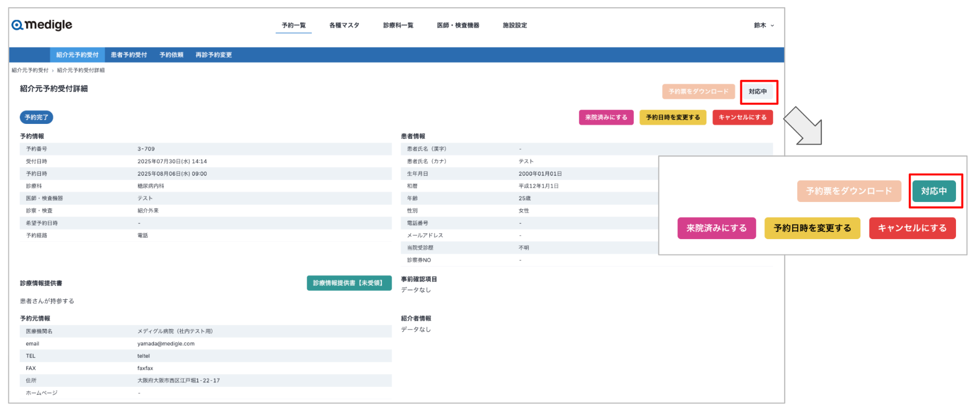
Task: Click the age value 25歳
Action: (525, 198)
